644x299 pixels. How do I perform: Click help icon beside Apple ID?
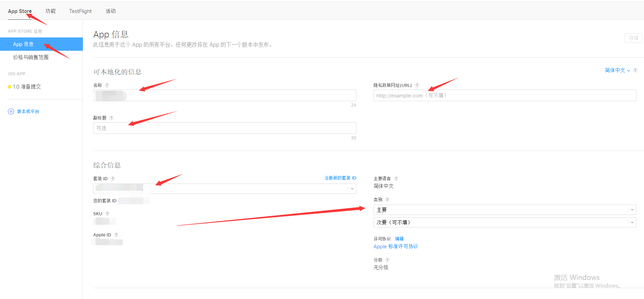coord(116,235)
